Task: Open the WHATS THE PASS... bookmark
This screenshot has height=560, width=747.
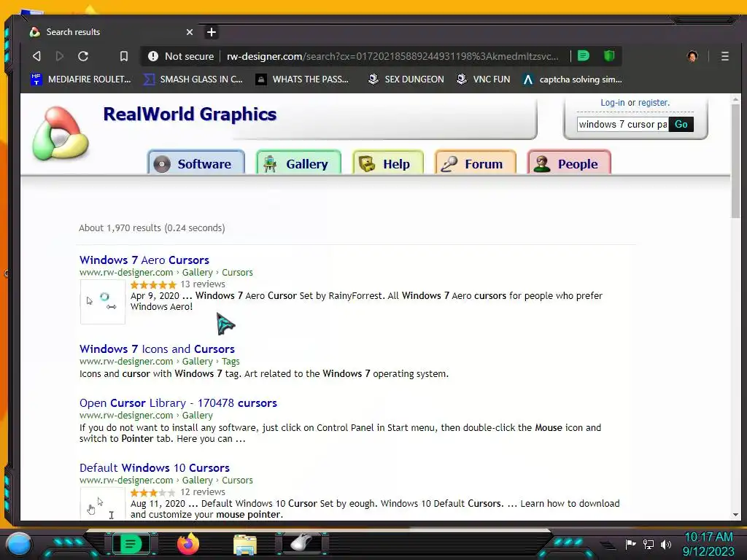Action: point(302,79)
